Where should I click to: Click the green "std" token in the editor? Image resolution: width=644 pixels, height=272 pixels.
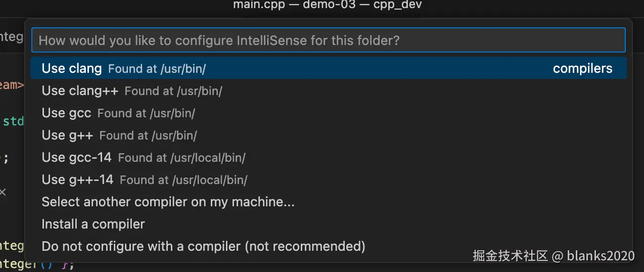(14, 122)
